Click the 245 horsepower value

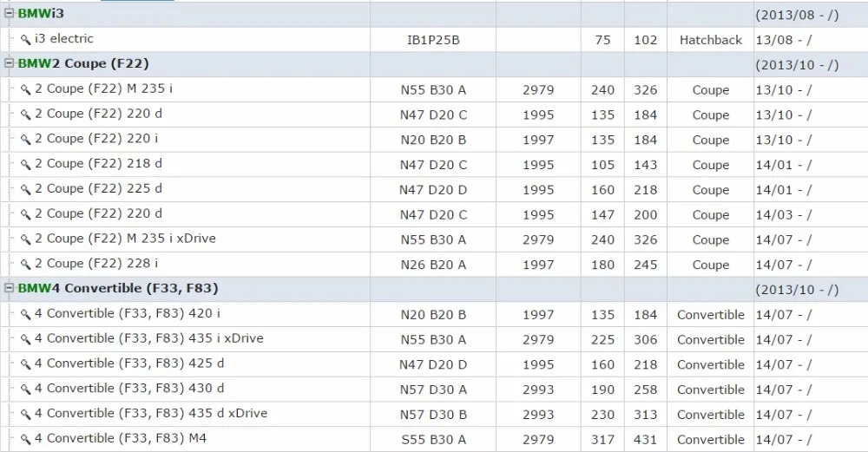[x=646, y=265]
